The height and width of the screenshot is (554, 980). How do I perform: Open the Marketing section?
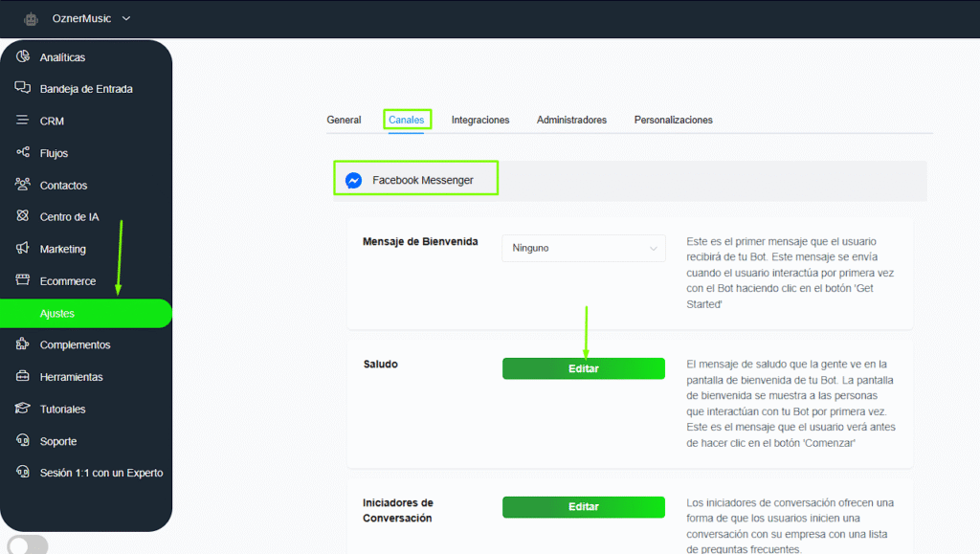[64, 249]
